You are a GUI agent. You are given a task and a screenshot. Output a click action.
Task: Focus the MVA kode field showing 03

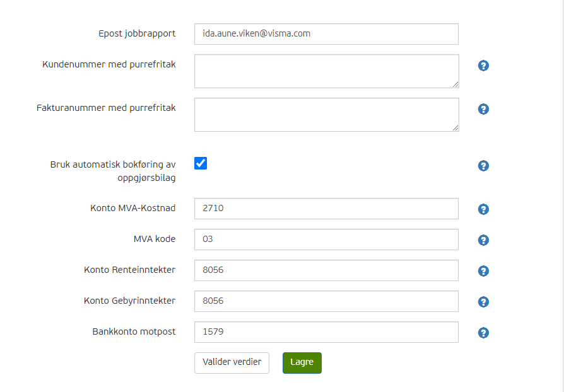(x=326, y=239)
